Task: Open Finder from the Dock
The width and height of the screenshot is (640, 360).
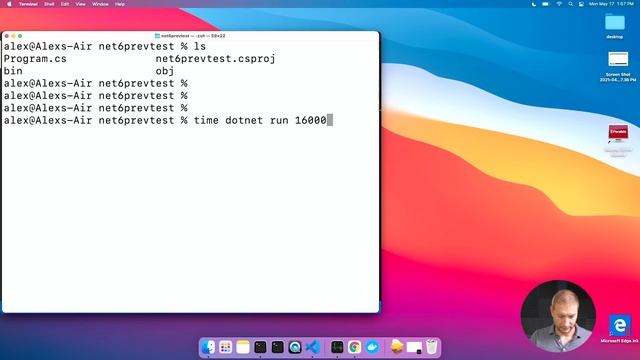Action: (208, 347)
